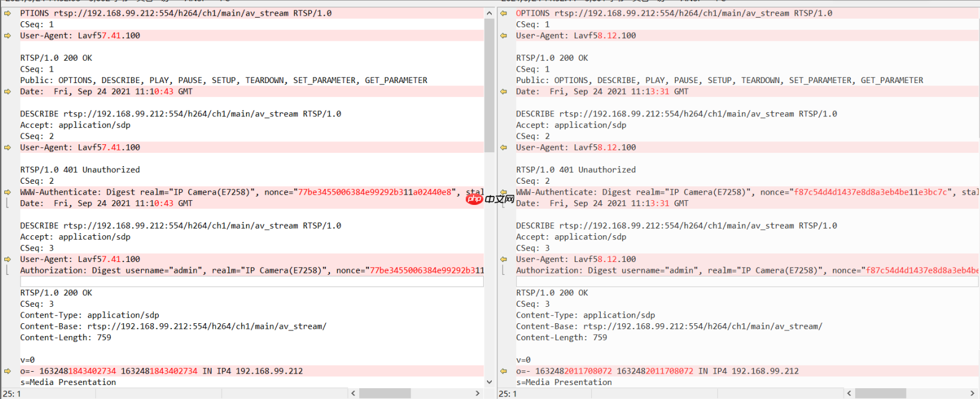This screenshot has height=399, width=980.
Task: Click the right pane 401 Unauthorized line
Action: click(x=575, y=170)
